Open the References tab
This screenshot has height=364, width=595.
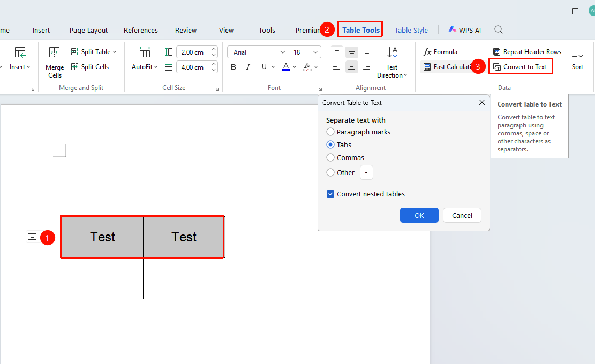tap(141, 31)
